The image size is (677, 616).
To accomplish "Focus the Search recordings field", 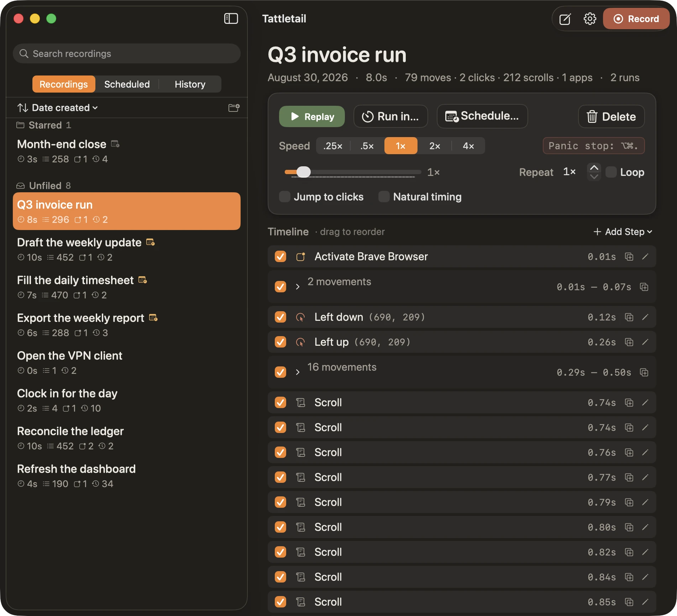I will tap(127, 54).
